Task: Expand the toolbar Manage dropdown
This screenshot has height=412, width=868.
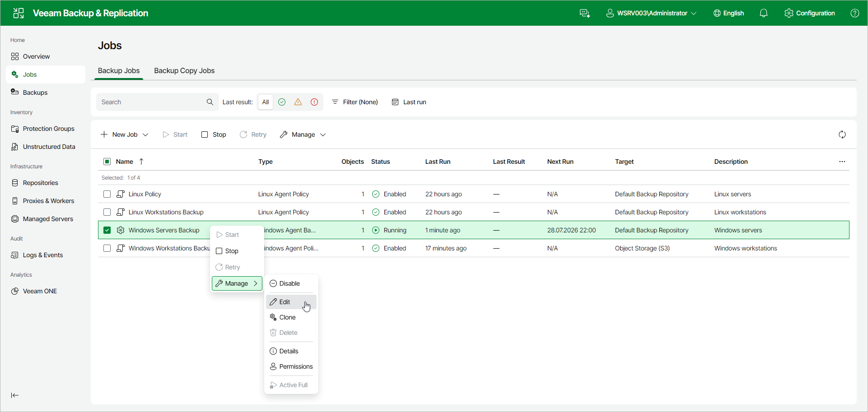Action: (x=303, y=134)
